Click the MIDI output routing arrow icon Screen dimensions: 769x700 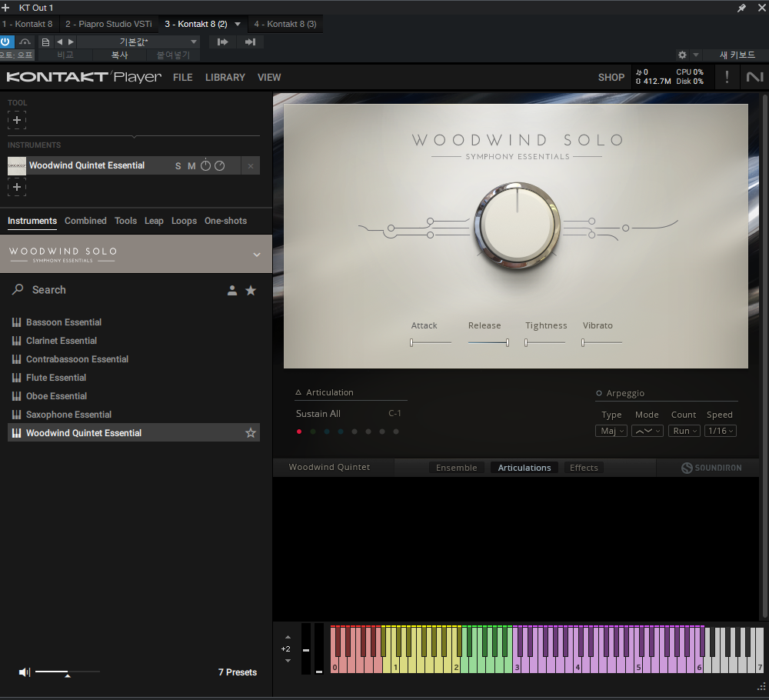click(251, 42)
